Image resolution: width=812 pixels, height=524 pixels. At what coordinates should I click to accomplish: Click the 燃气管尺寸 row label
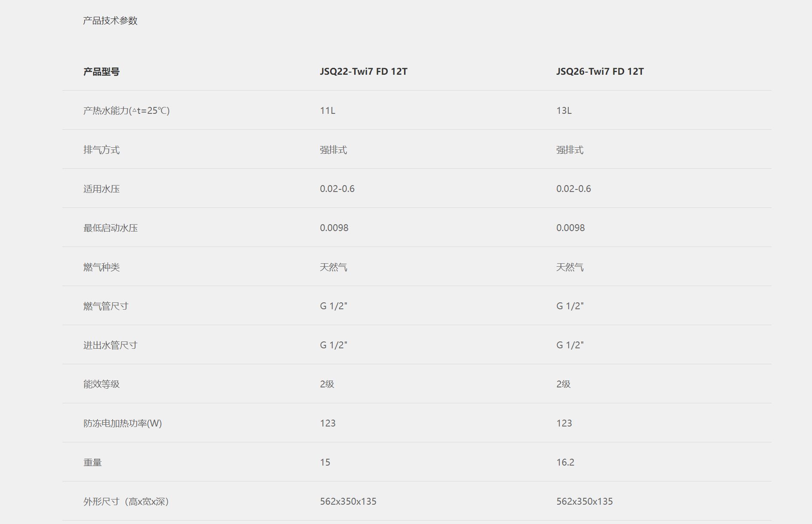106,306
